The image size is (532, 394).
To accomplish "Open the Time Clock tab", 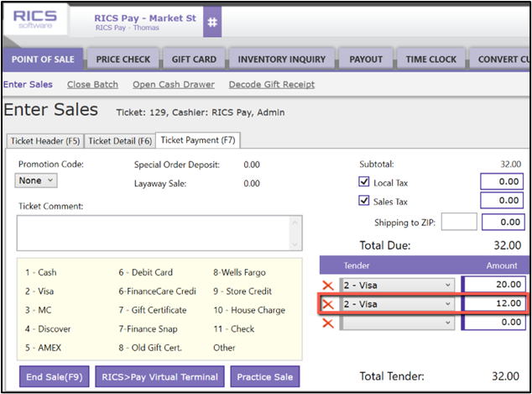I will point(431,59).
